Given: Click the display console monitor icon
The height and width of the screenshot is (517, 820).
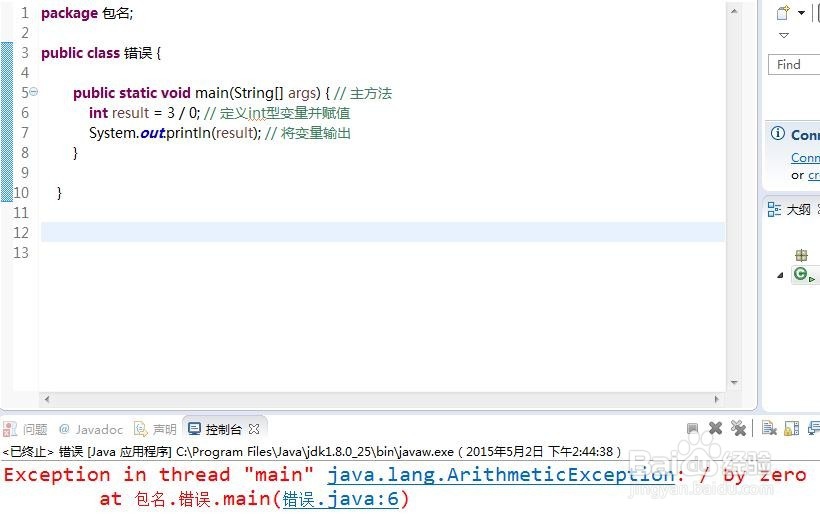Looking at the screenshot, I should click(814, 429).
